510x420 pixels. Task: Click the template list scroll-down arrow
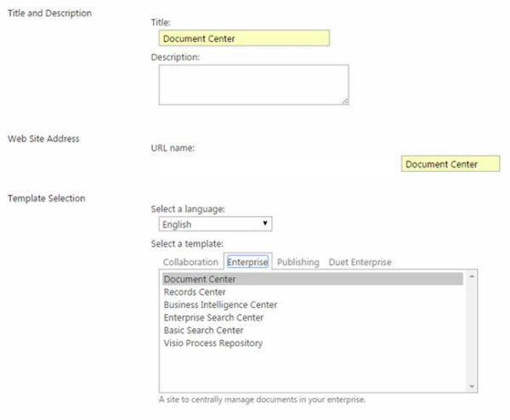(472, 385)
